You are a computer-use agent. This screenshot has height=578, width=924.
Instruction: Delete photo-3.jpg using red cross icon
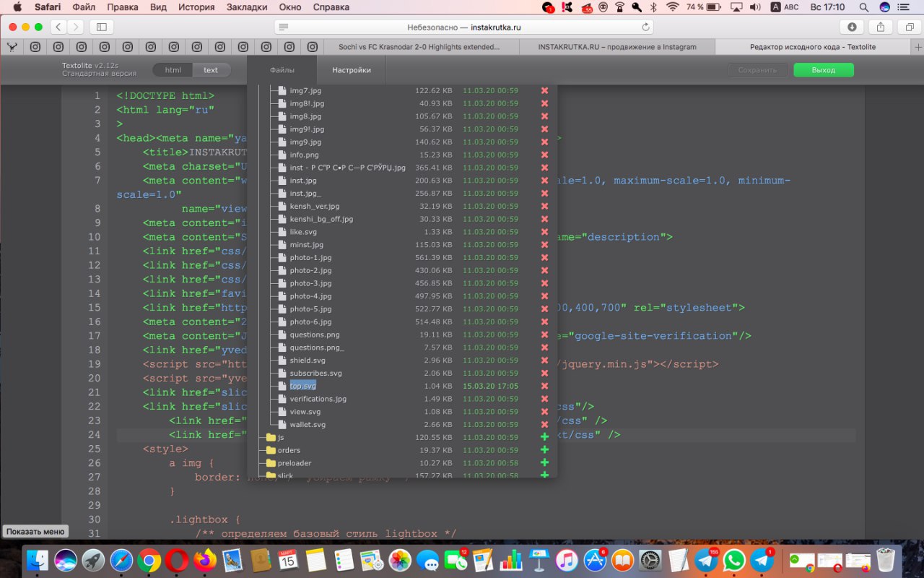[544, 283]
